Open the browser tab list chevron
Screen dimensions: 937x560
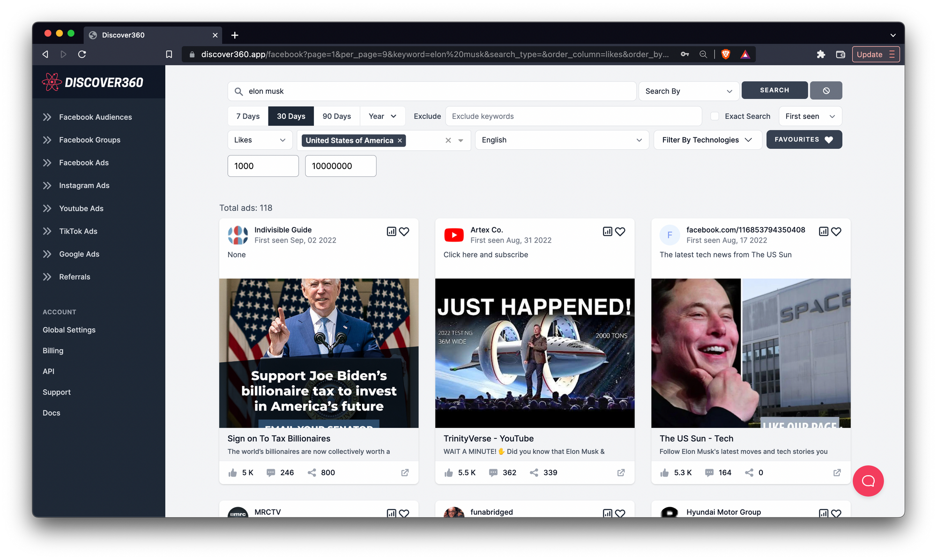tap(893, 35)
